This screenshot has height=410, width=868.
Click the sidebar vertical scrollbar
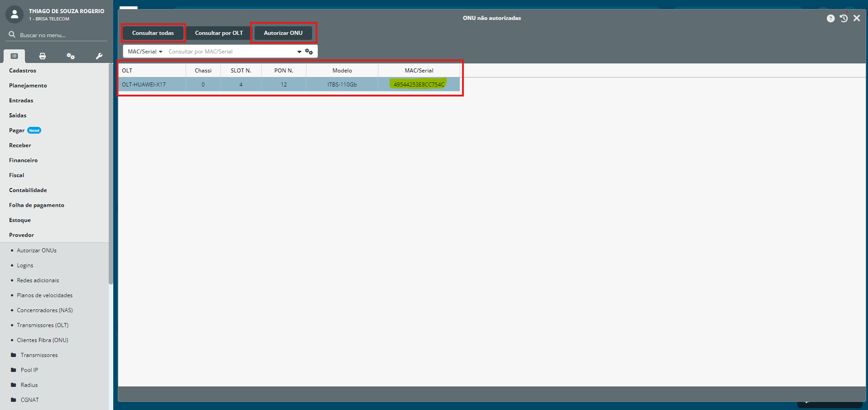[x=111, y=181]
